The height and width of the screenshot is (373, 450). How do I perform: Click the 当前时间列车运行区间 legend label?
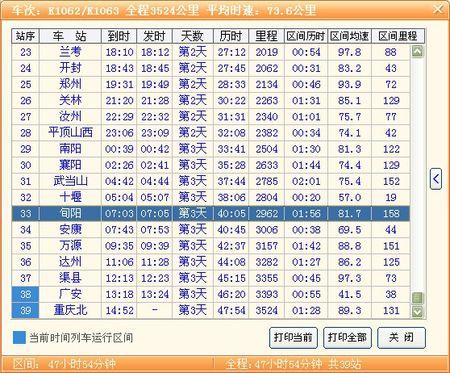[x=81, y=338]
